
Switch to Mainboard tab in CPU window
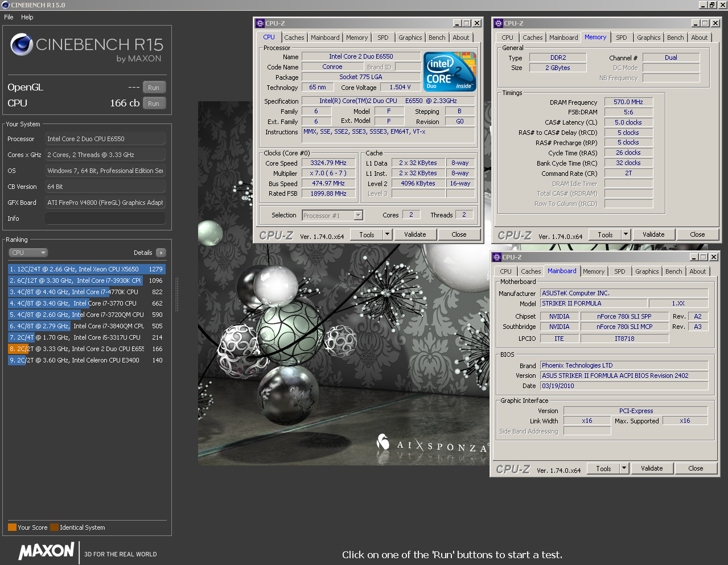tap(325, 38)
